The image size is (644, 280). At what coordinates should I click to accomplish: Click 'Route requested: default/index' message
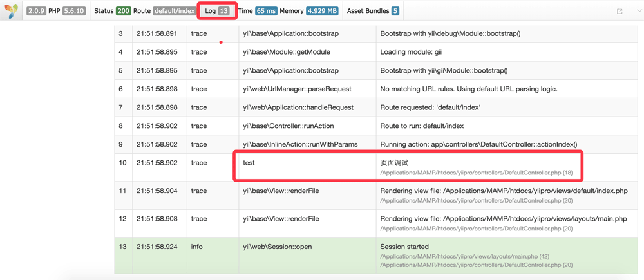pos(430,107)
